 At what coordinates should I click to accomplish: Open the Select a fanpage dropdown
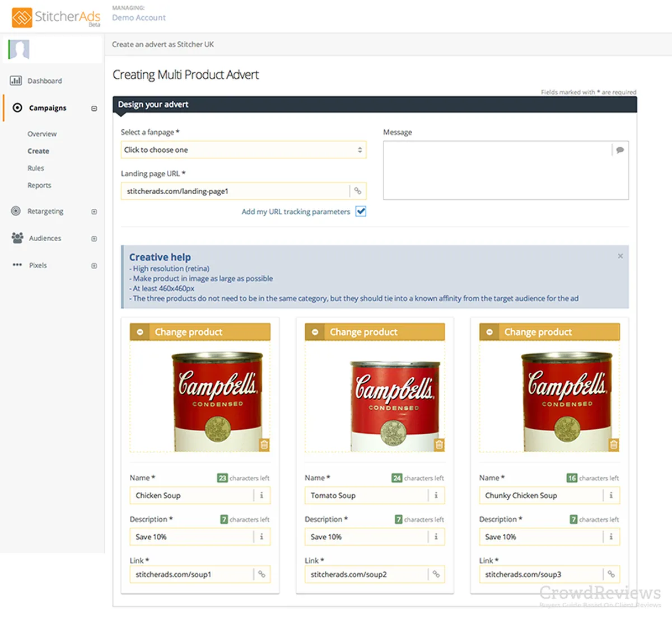243,150
